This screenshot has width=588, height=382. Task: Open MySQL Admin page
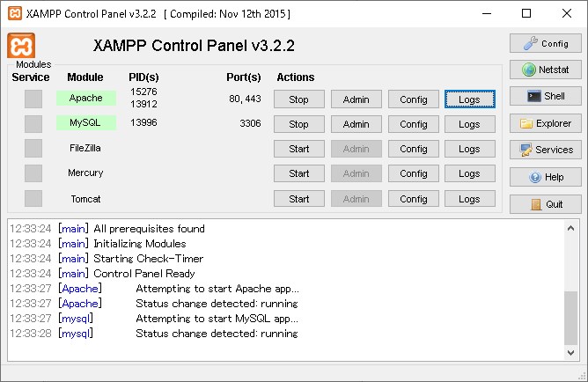[356, 124]
